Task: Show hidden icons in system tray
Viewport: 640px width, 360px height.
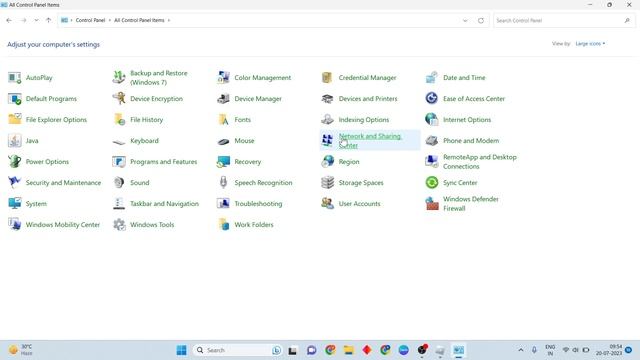Action: 521,350
